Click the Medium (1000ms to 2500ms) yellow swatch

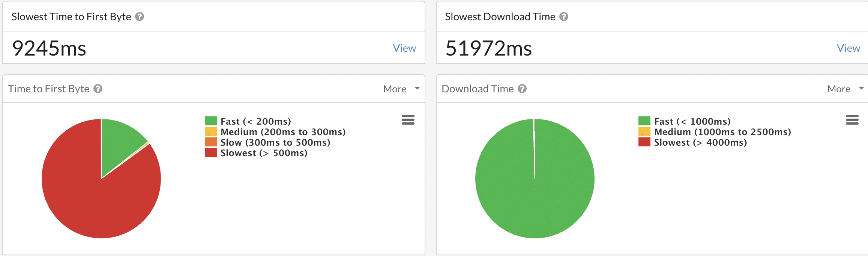click(644, 132)
